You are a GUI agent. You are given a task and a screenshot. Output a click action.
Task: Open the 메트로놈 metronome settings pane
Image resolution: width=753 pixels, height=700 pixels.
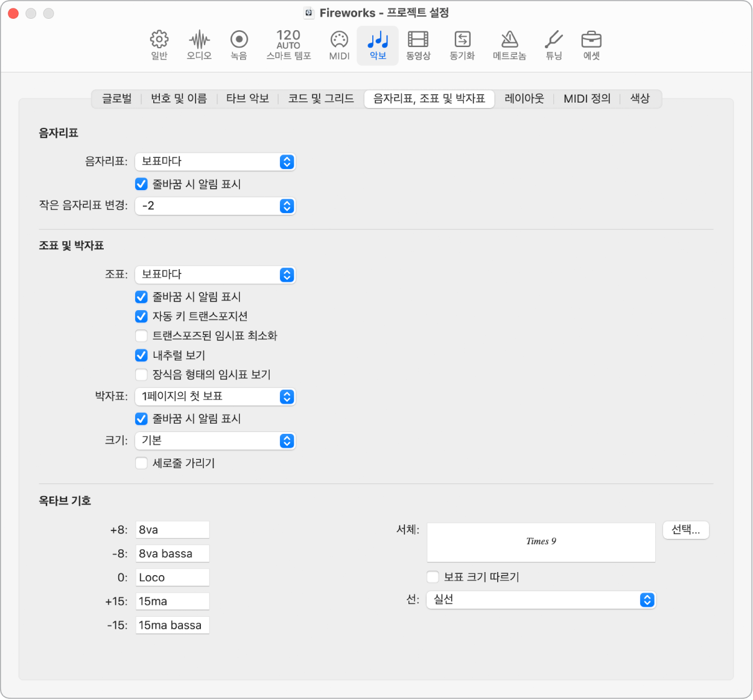[x=509, y=46]
